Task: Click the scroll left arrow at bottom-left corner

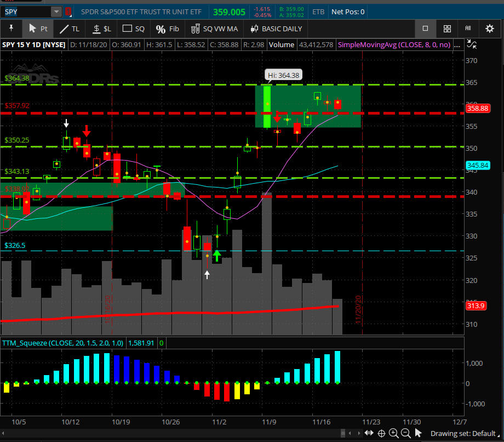Action: click(x=3, y=433)
